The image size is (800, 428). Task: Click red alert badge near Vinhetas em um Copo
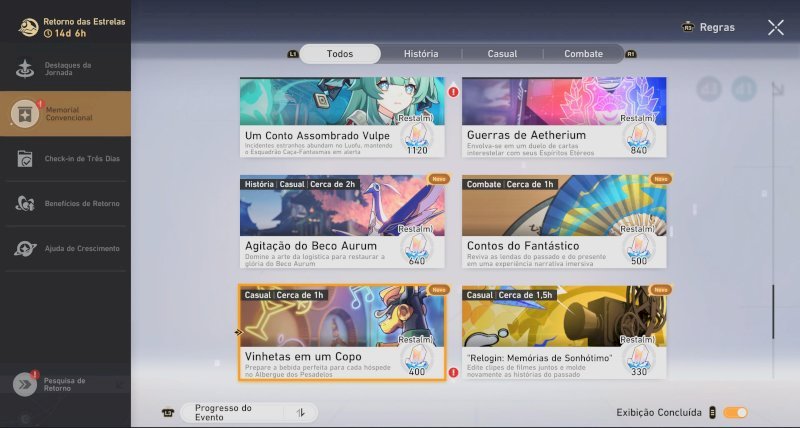[453, 373]
